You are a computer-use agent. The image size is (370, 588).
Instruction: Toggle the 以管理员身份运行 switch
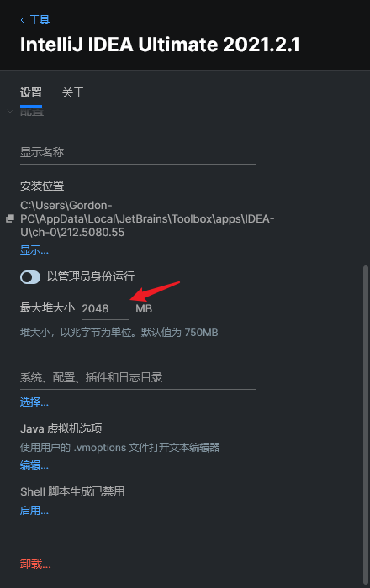coord(30,277)
